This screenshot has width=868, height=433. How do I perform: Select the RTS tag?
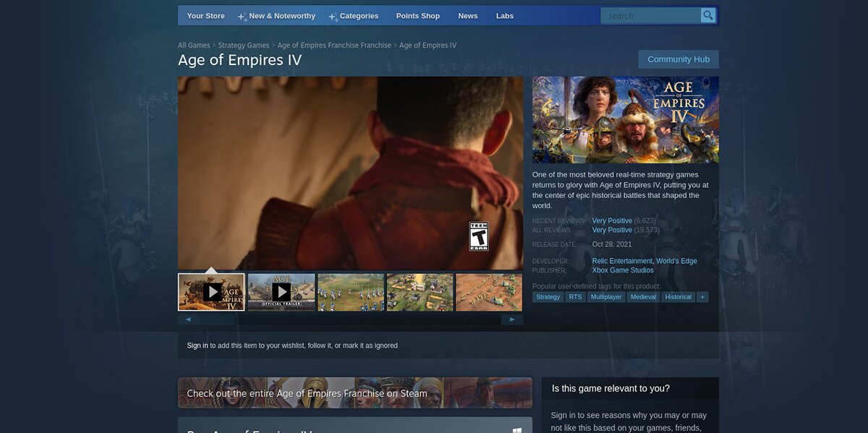click(575, 297)
